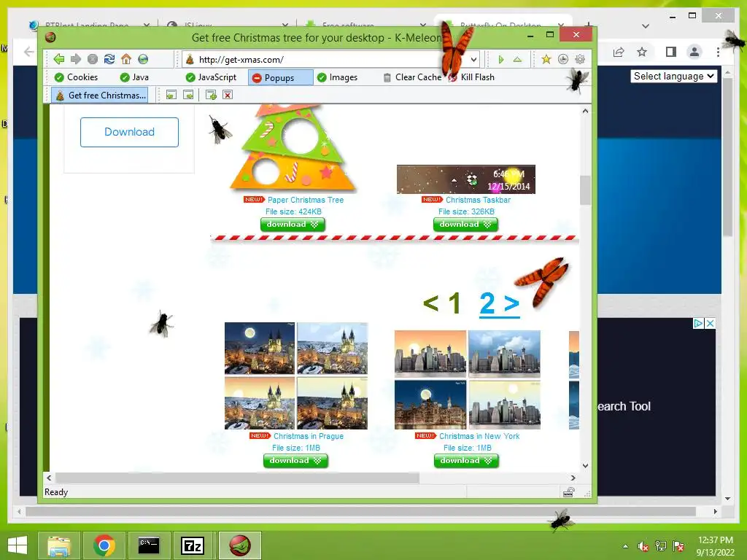Switch to Free software tab in Chrome
The height and width of the screenshot is (560, 747).
point(365,24)
